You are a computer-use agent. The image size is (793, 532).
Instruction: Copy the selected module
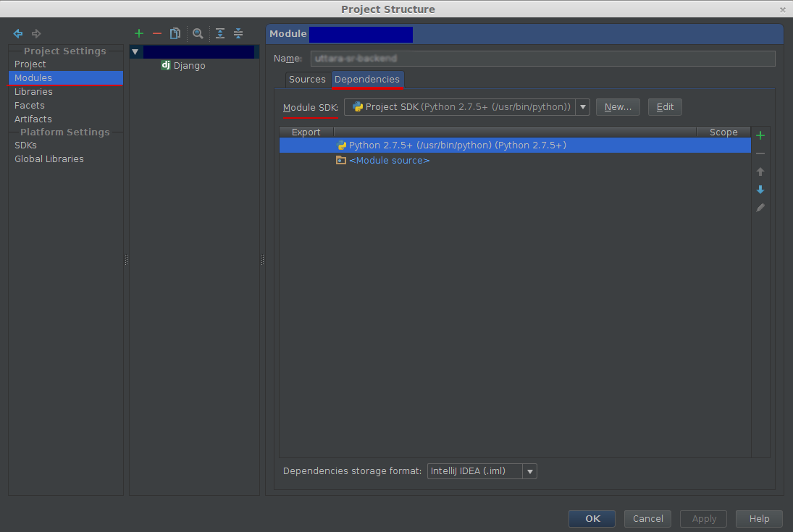click(x=175, y=33)
